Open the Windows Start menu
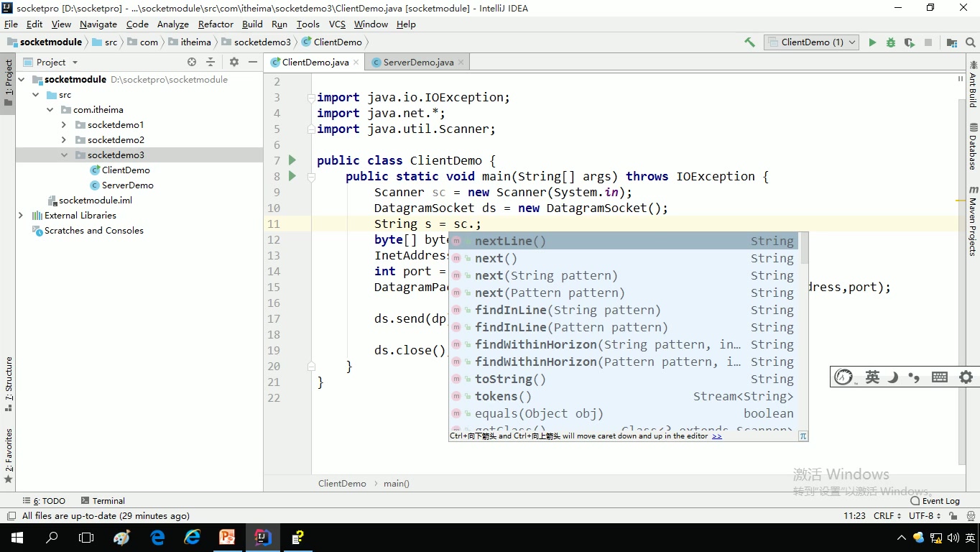Viewport: 980px width, 552px height. click(17, 537)
